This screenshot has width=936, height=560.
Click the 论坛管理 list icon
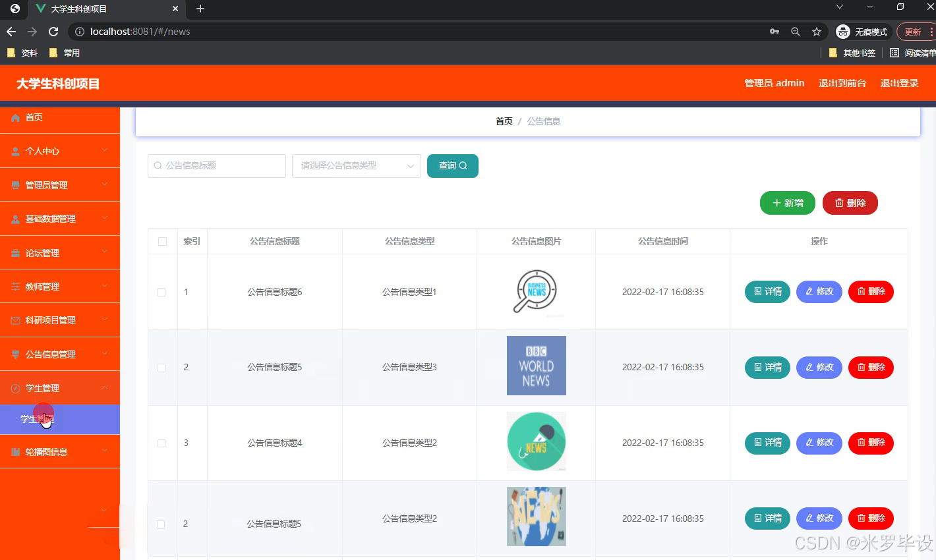[x=15, y=252]
